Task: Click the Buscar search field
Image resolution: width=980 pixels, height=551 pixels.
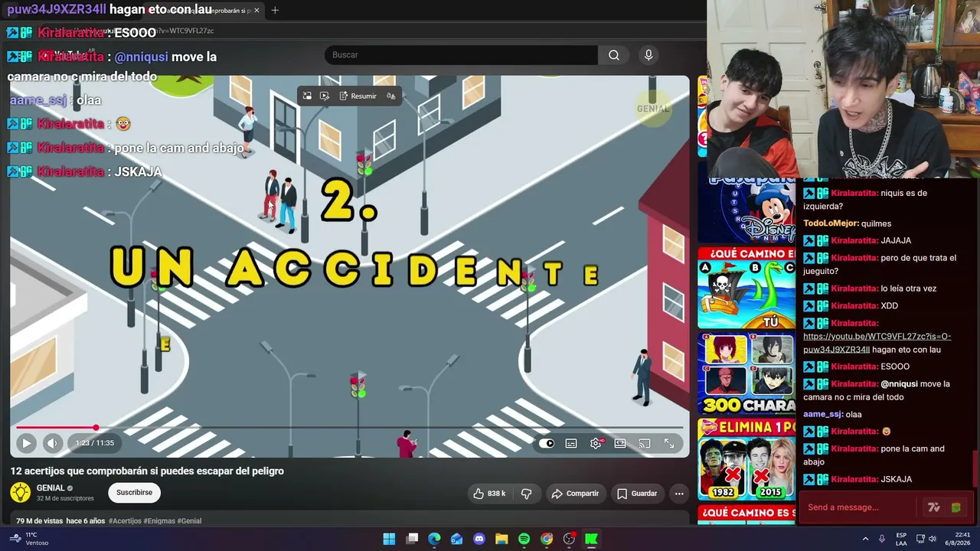Action: click(461, 55)
